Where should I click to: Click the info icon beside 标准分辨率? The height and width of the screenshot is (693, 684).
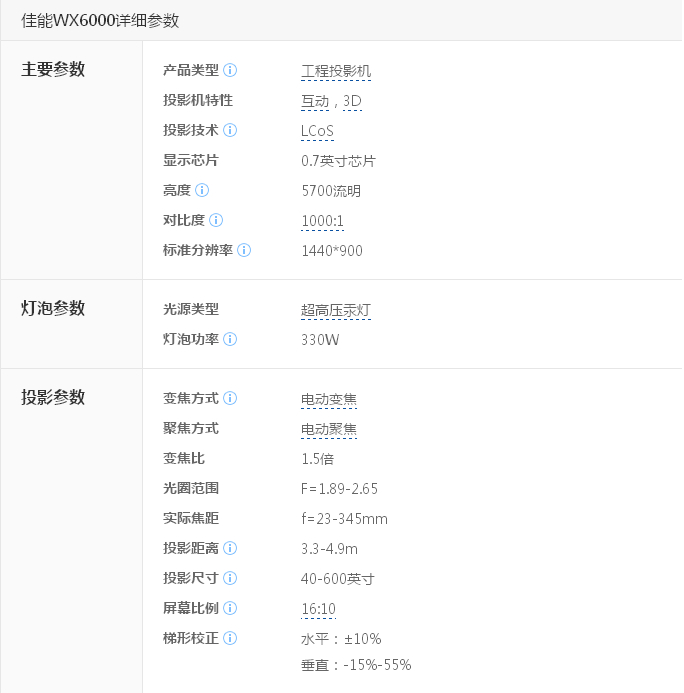[244, 250]
